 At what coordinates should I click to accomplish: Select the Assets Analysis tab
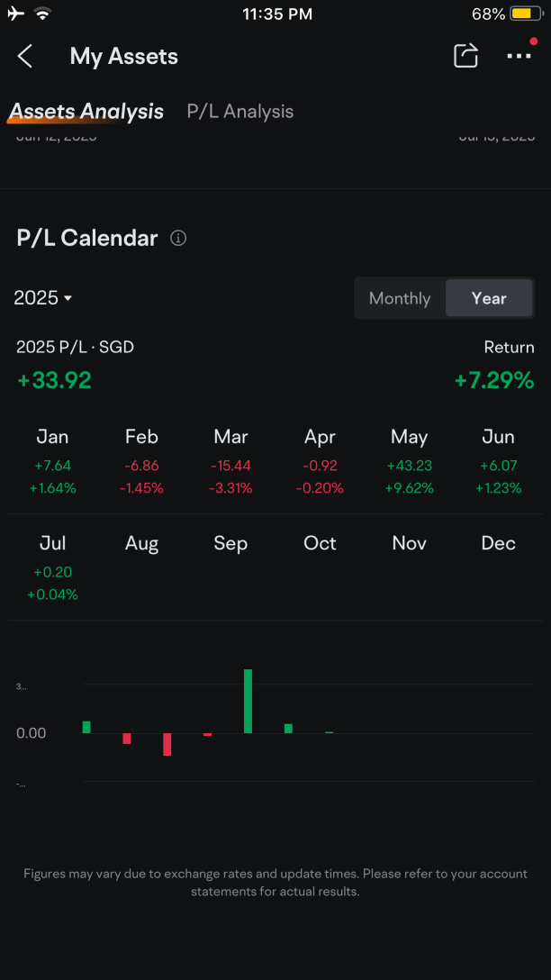tap(86, 112)
